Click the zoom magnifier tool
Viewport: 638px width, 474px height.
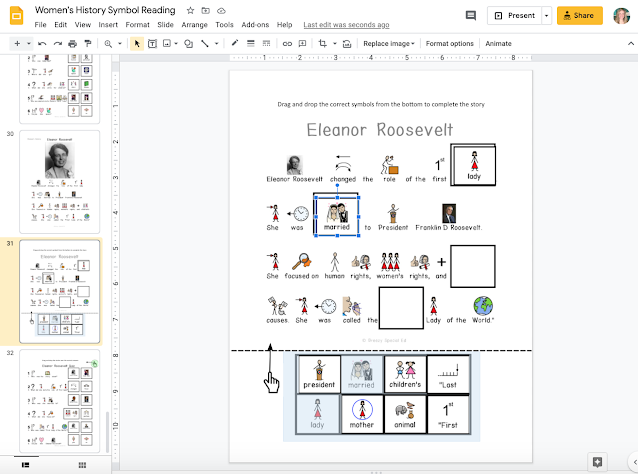(108, 44)
